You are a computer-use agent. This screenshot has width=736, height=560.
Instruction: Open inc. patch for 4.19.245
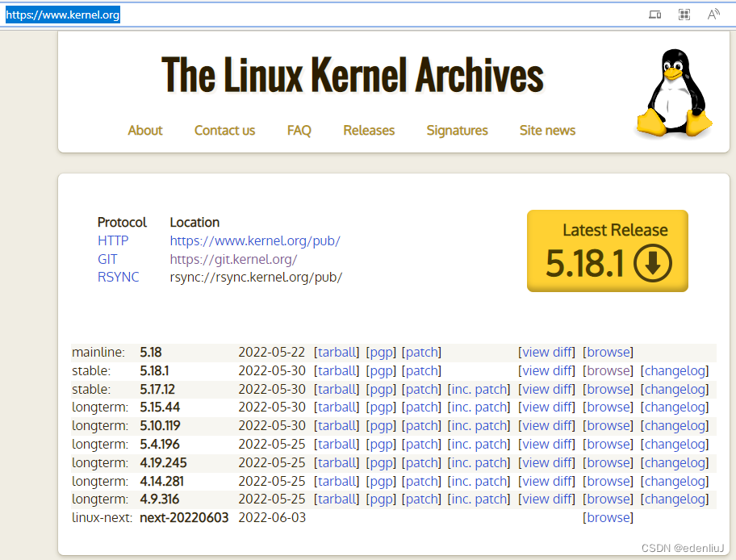479,463
